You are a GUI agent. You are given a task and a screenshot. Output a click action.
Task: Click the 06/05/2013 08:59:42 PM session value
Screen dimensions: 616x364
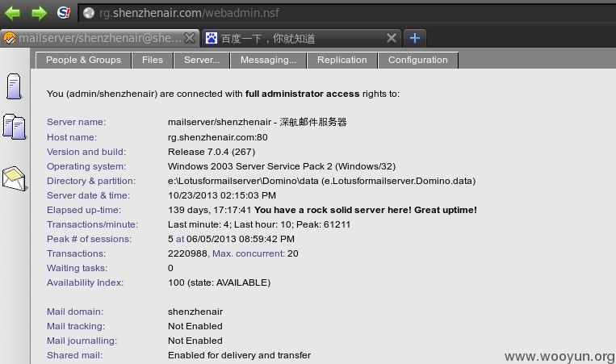(x=241, y=239)
